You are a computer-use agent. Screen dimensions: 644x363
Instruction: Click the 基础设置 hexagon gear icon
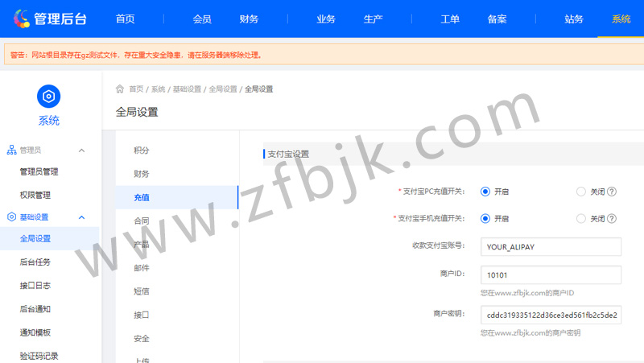click(11, 217)
